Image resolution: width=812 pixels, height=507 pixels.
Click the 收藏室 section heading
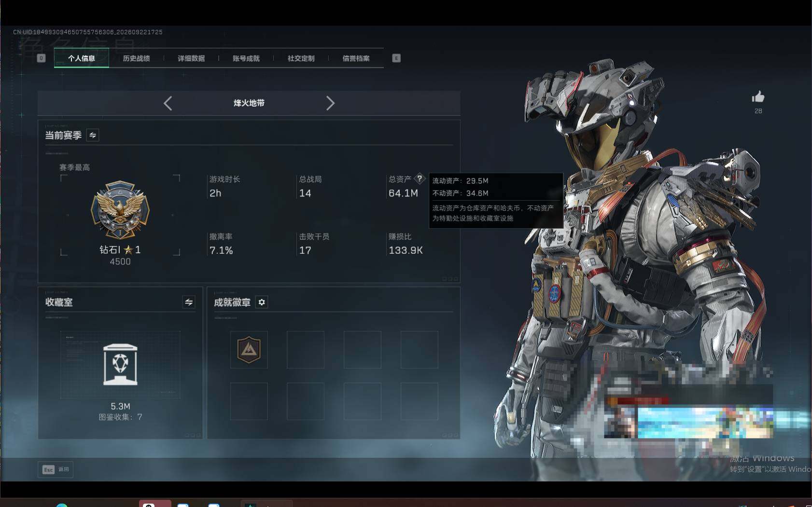point(59,302)
